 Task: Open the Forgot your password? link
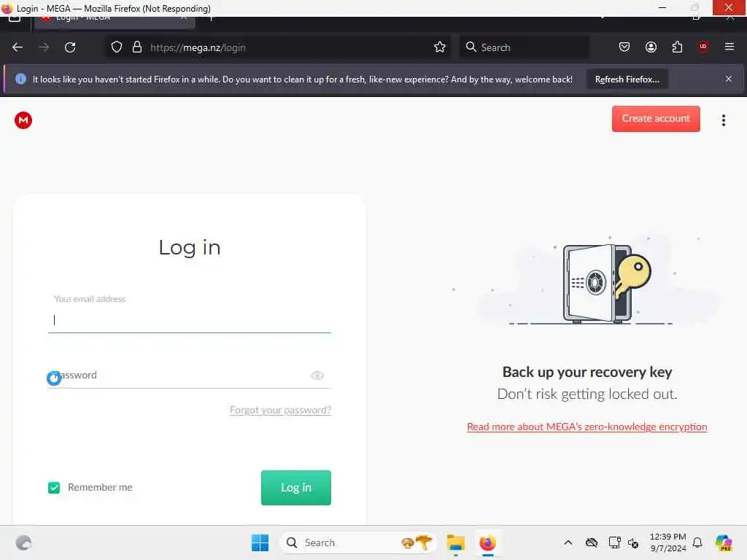(280, 410)
